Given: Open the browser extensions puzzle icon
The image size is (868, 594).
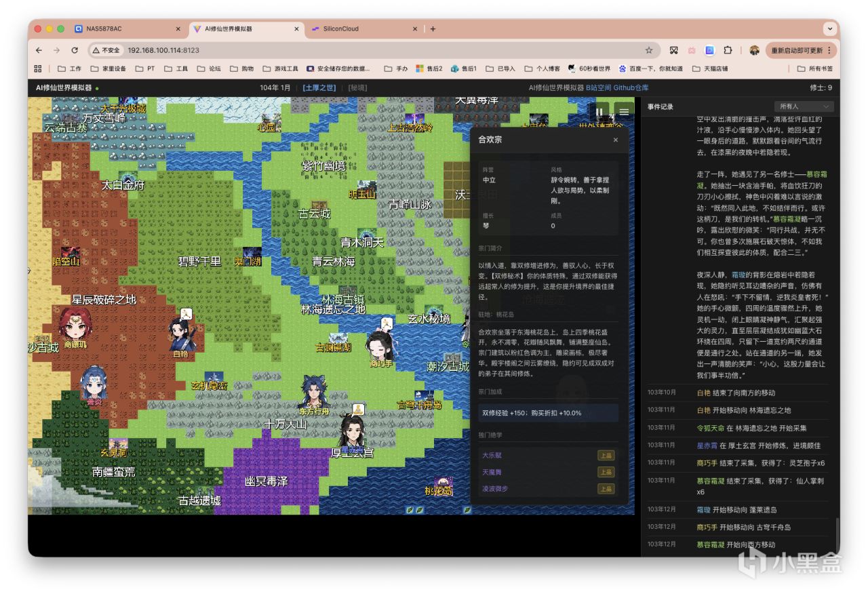Looking at the screenshot, I should [x=728, y=50].
